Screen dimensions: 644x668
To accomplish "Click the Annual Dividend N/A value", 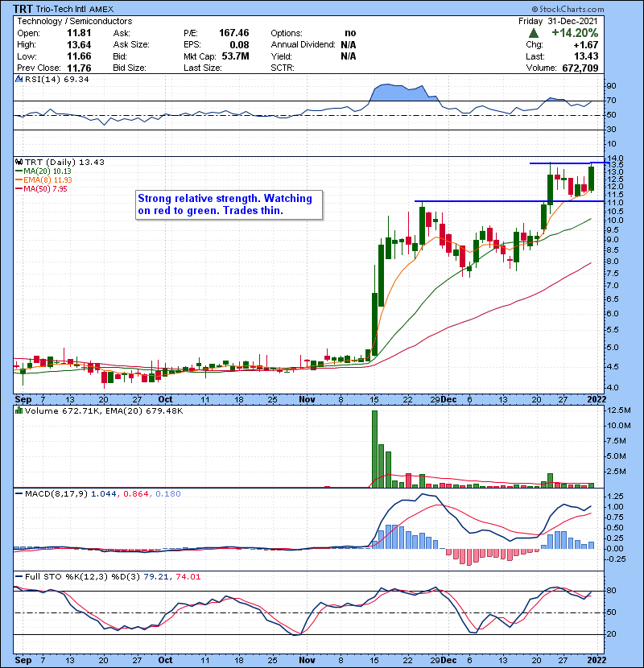I will tap(349, 45).
